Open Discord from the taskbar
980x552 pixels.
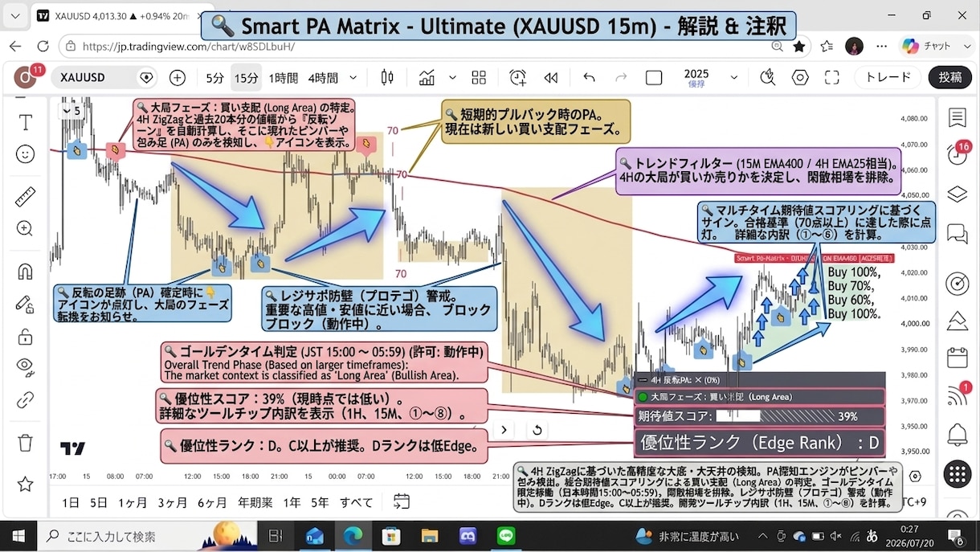(x=467, y=536)
